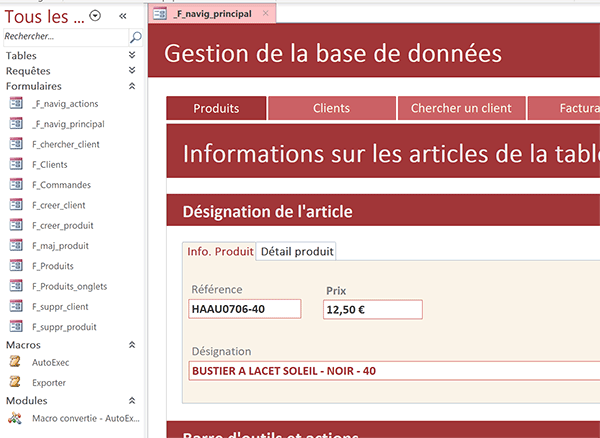This screenshot has width=600, height=438.
Task: Open the Facturation navigation tab
Action: [564, 108]
